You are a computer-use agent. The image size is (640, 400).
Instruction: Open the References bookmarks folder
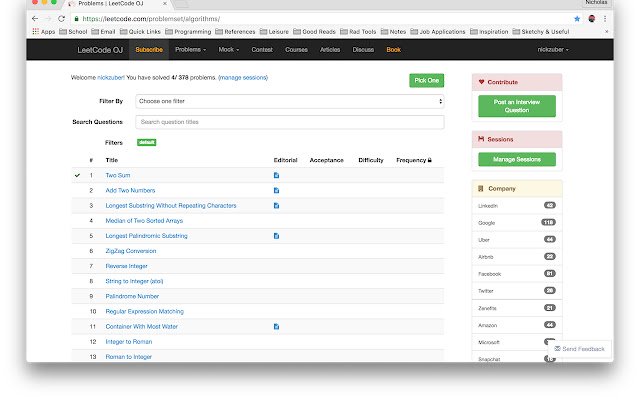click(235, 31)
